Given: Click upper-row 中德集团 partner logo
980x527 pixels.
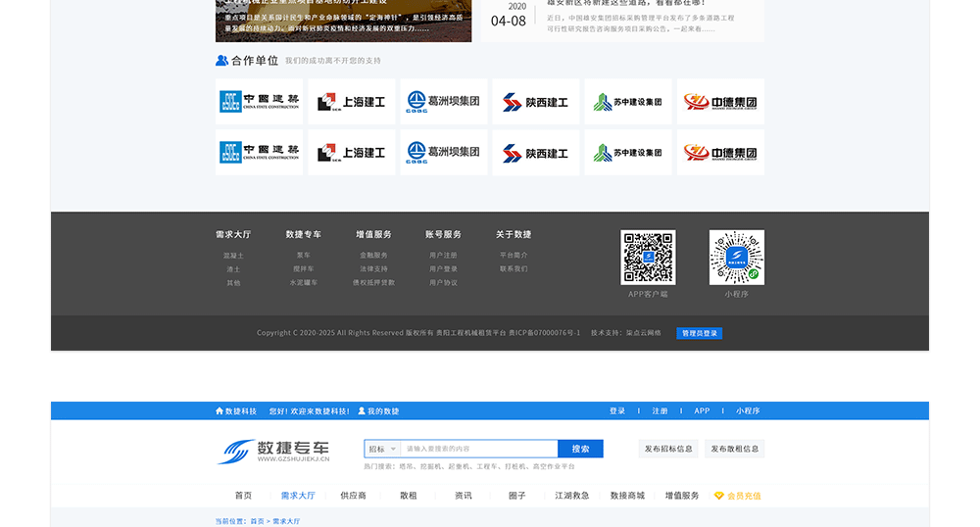Looking at the screenshot, I should pyautogui.click(x=720, y=101).
